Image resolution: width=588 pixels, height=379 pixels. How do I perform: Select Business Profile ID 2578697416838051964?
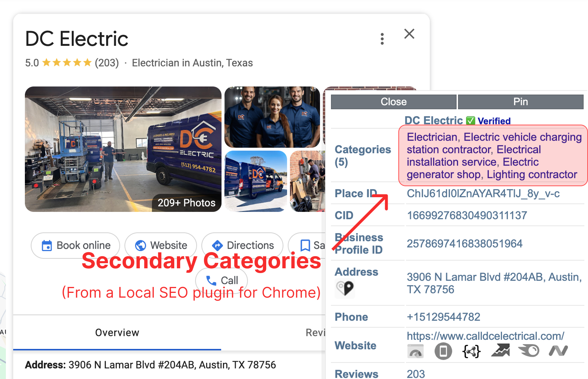[465, 243]
